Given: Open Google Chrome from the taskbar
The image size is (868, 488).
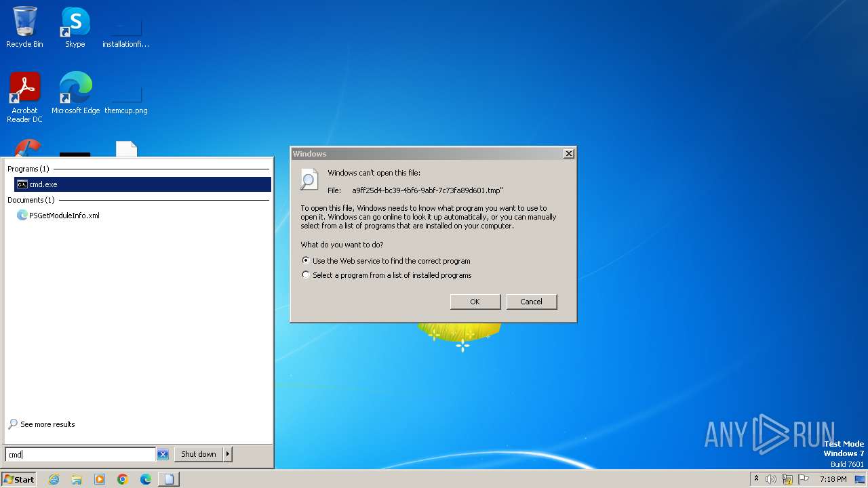Looking at the screenshot, I should 123,479.
